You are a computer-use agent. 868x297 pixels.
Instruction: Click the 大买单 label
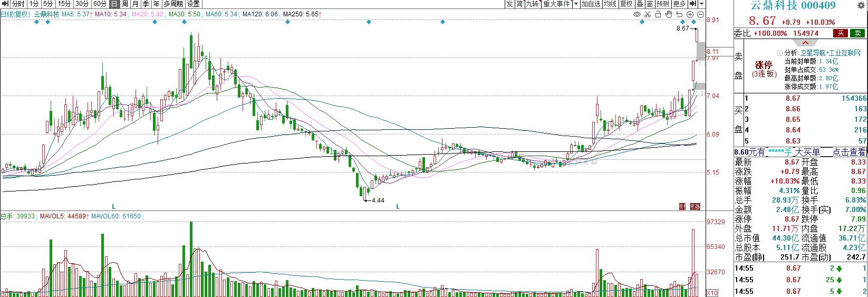(x=808, y=152)
